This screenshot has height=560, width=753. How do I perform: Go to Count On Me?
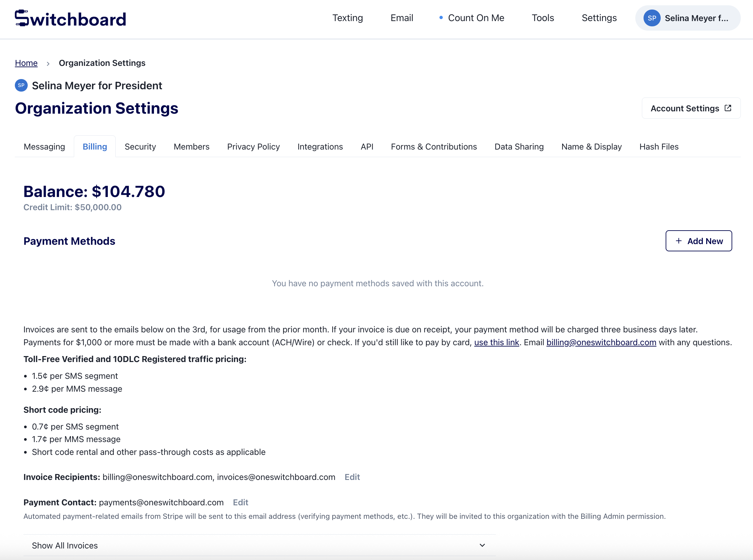pyautogui.click(x=476, y=18)
